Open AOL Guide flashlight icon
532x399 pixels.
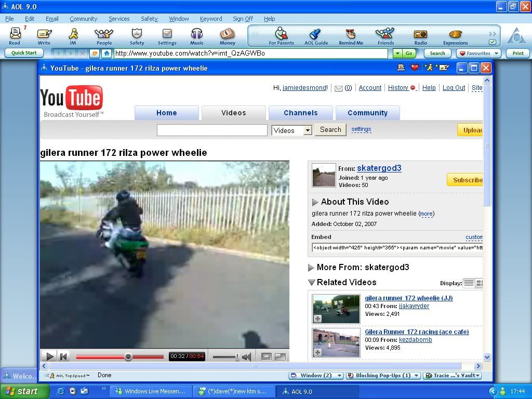(316, 36)
